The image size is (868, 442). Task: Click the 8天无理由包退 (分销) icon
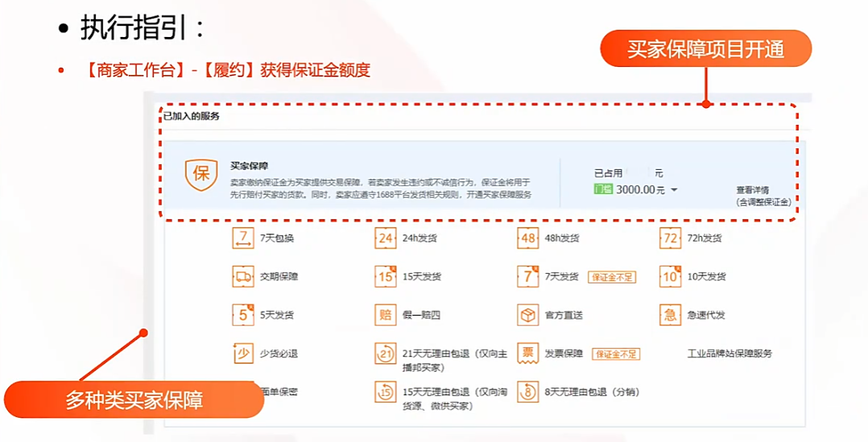[x=528, y=392]
